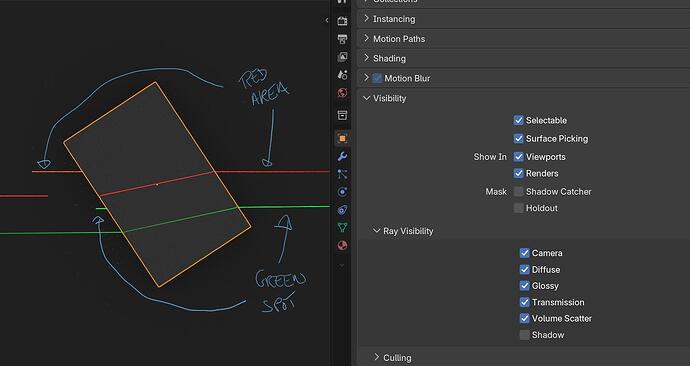Click the "Show In" label
This screenshot has height=366, width=690.
pos(490,157)
